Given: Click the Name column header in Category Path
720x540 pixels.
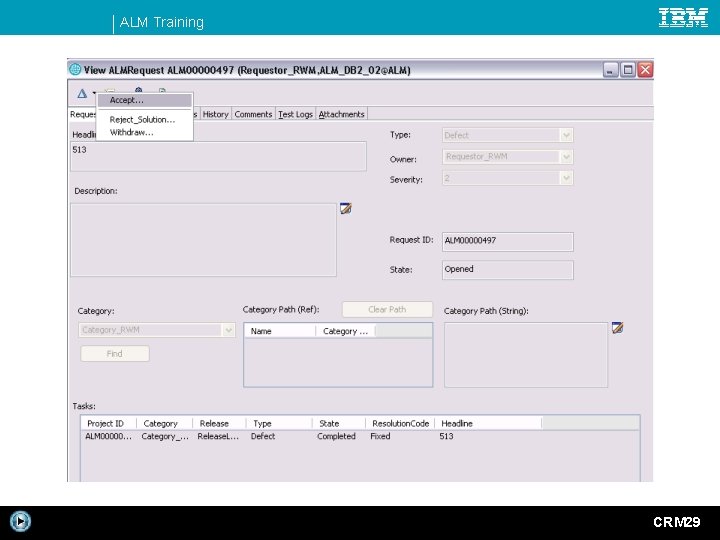Looking at the screenshot, I should (280, 331).
